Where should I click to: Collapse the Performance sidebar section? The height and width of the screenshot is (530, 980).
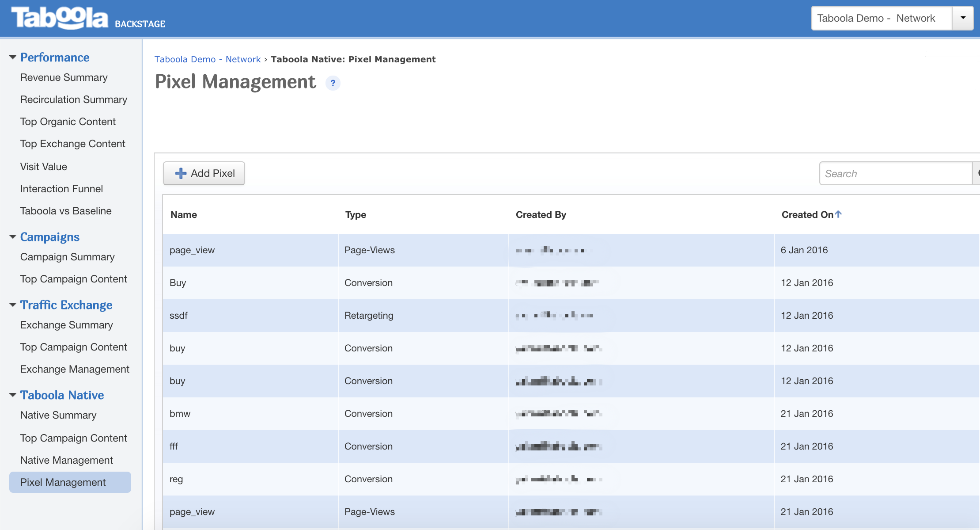pos(13,57)
